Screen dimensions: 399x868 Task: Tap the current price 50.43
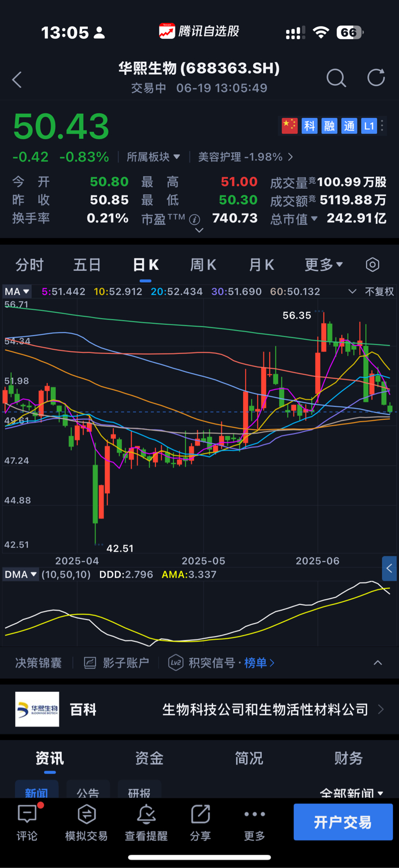point(61,126)
